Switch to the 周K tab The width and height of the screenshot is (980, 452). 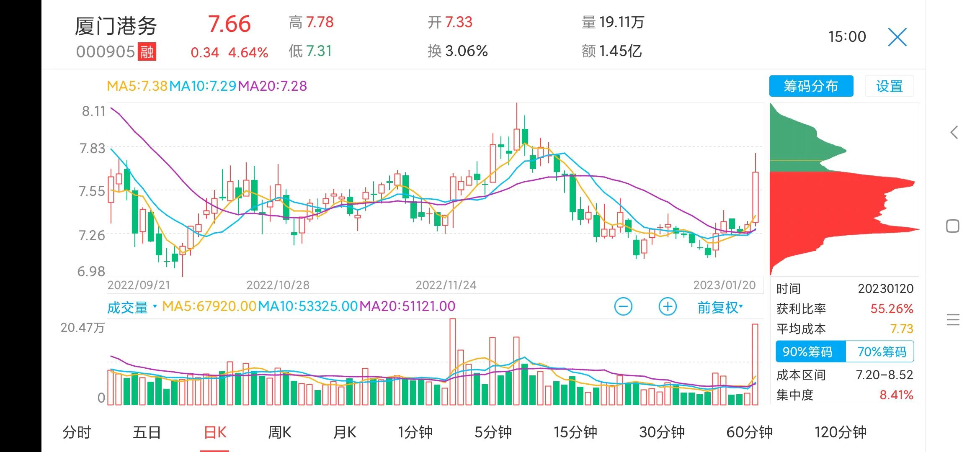tap(279, 432)
